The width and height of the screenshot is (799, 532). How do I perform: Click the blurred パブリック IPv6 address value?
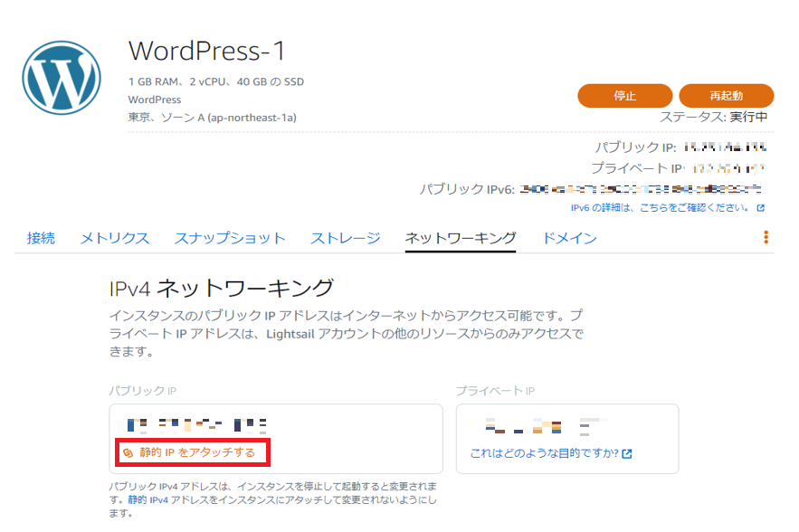[641, 190]
